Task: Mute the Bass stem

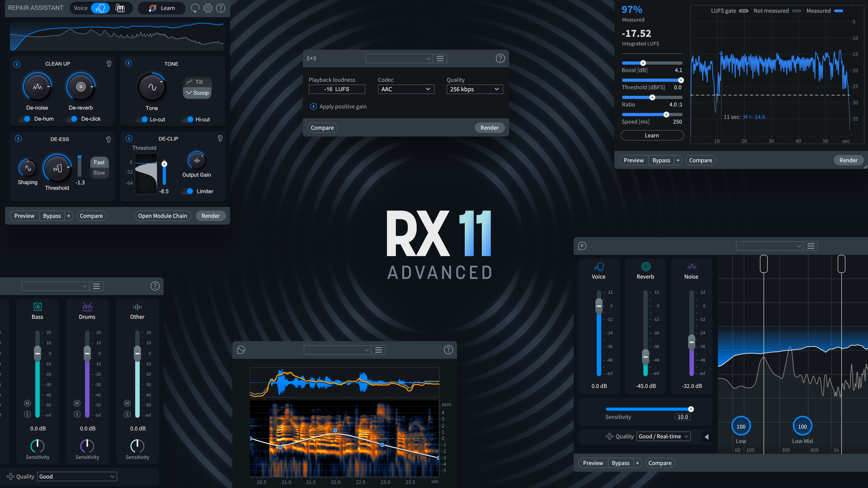Action: tap(27, 403)
